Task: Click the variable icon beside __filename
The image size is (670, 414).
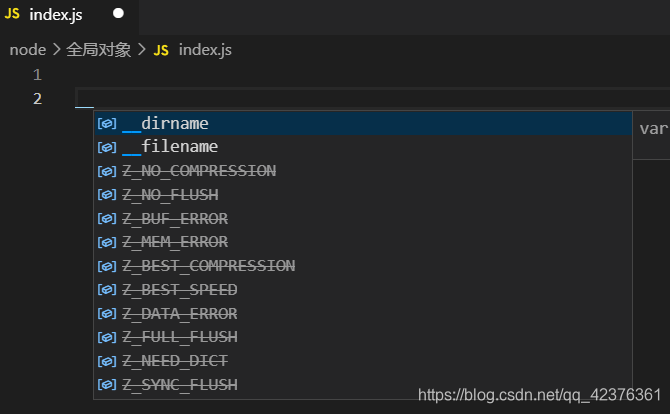Action: [107, 147]
